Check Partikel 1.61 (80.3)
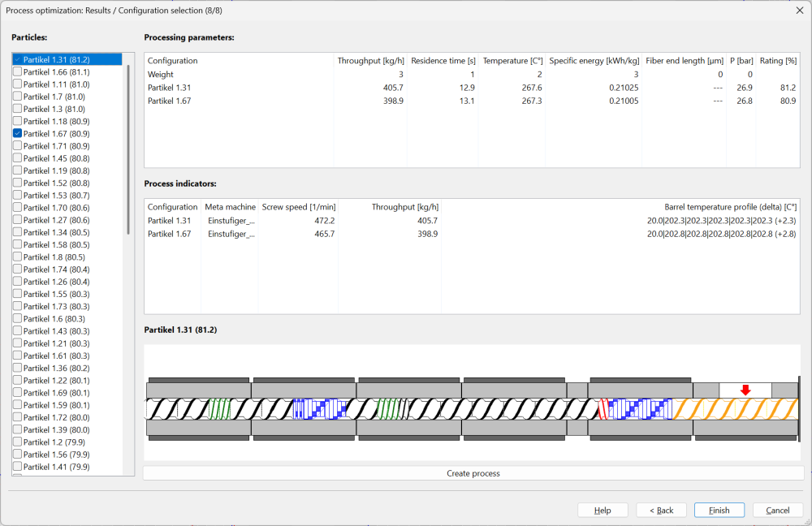This screenshot has height=526, width=812. pos(18,356)
